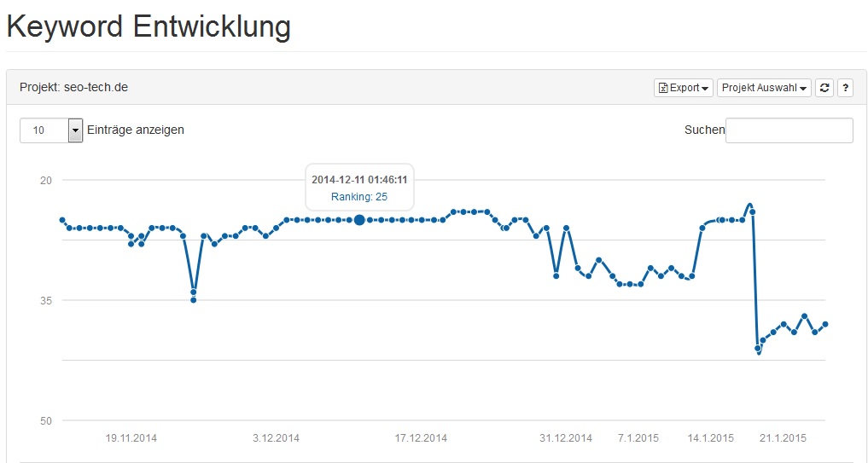This screenshot has width=868, height=463.
Task: Click the 31.12.2014 x-axis date label
Action: [x=566, y=438]
